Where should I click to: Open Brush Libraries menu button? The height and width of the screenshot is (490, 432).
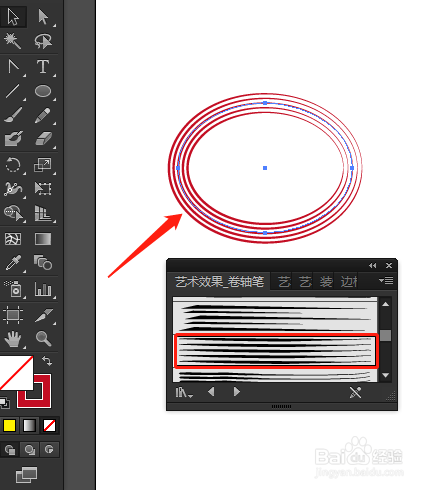[x=184, y=392]
